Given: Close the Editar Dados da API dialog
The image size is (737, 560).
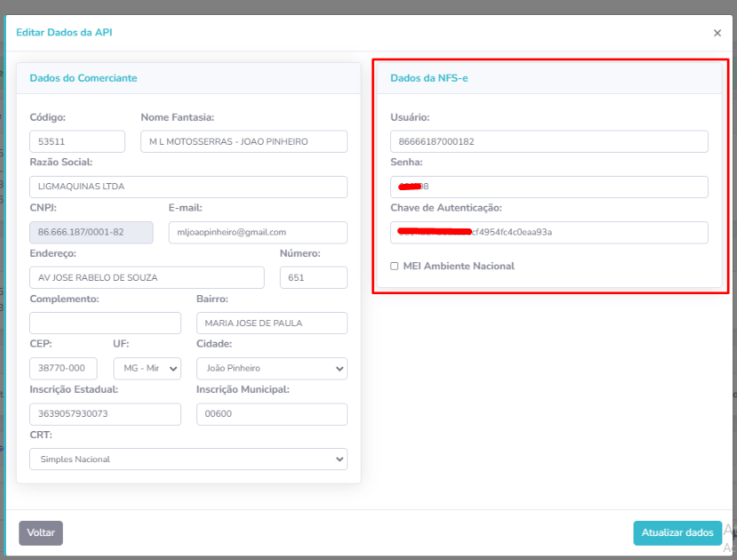Looking at the screenshot, I should (717, 33).
